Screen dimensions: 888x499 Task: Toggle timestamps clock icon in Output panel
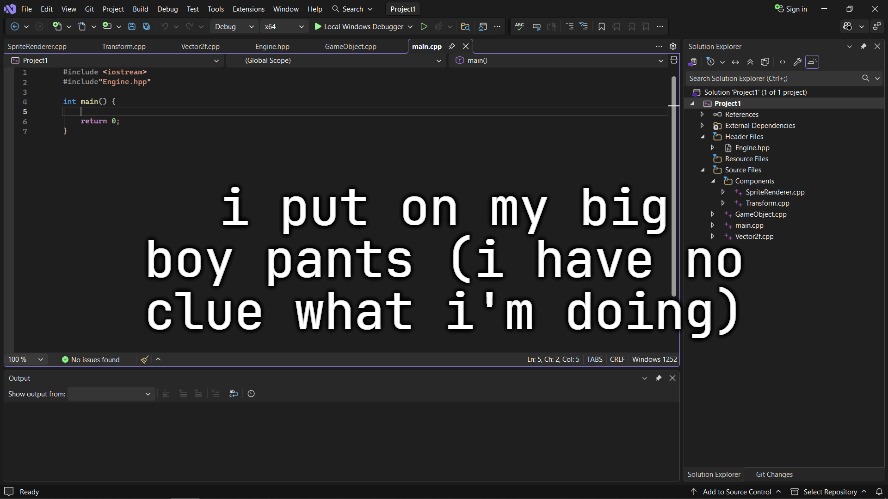[251, 394]
